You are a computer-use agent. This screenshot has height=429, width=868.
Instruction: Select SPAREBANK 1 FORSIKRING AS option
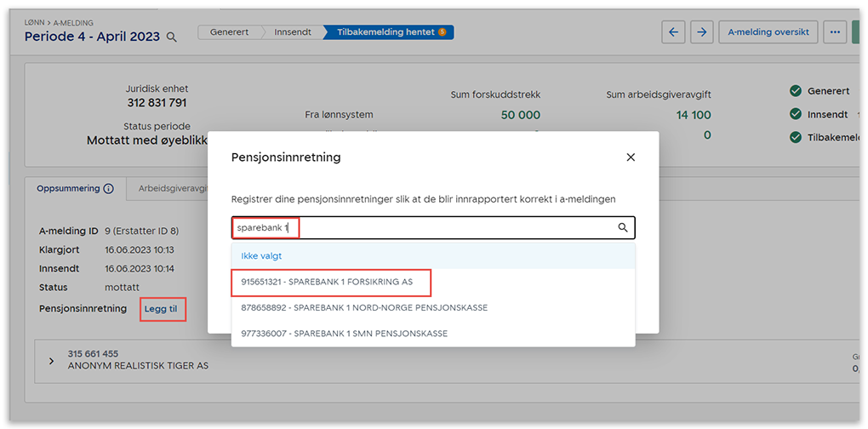coord(327,282)
